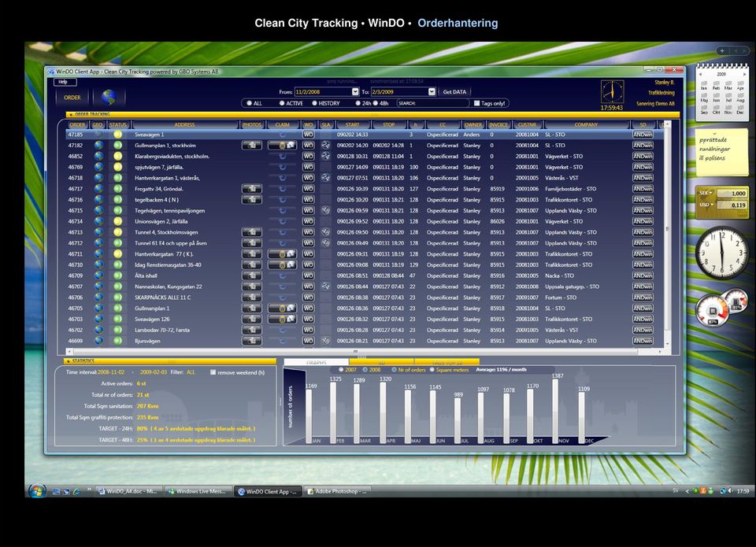This screenshot has height=547, width=756.
Task: Go to the previous year in the calendar gadget
Action: 701,74
